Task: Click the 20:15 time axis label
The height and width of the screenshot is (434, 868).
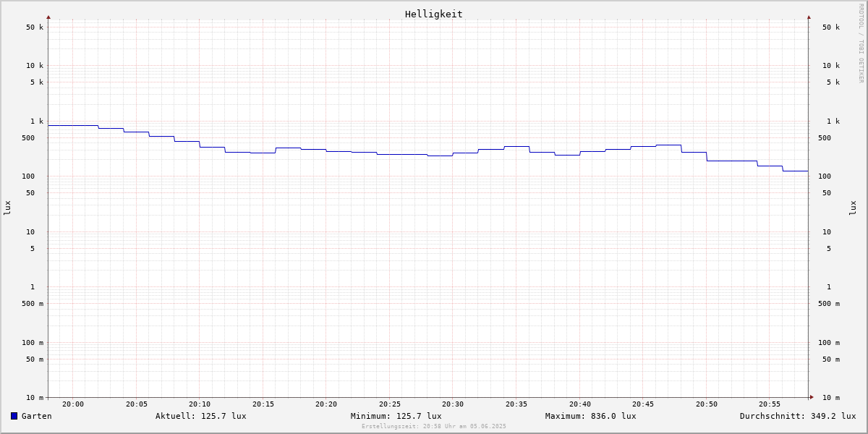Action: [263, 404]
